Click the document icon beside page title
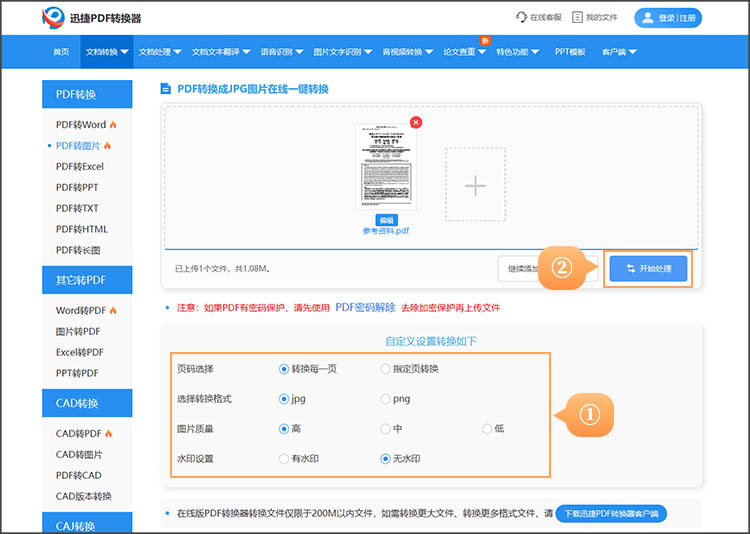Screen dimensions: 750x534 (x=165, y=89)
